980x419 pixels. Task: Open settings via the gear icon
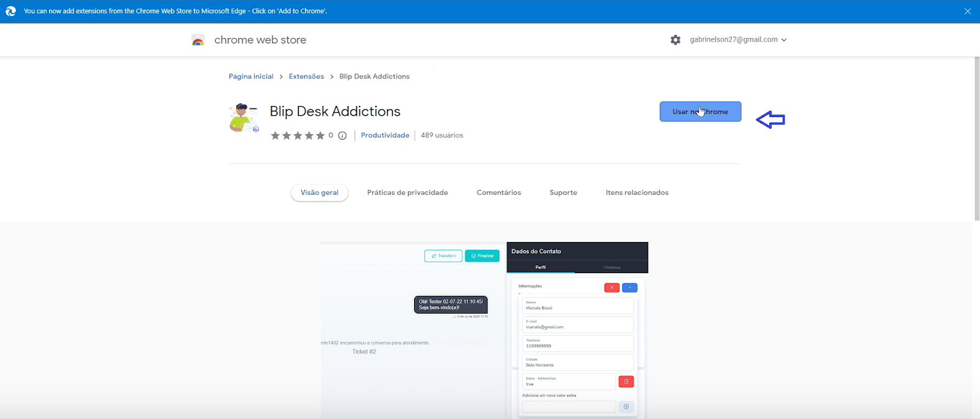click(676, 40)
